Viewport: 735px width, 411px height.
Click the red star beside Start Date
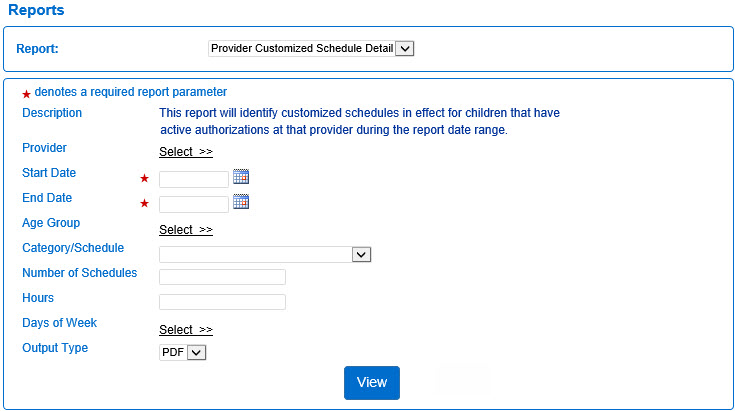point(145,179)
